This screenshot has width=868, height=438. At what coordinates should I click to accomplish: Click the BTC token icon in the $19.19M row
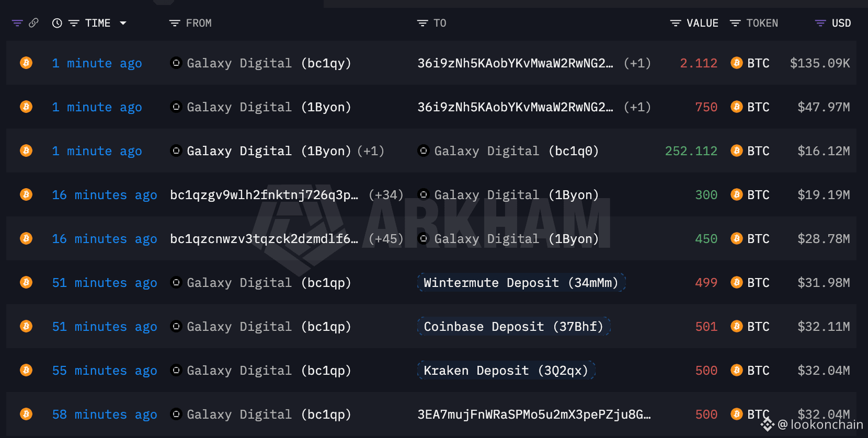tap(737, 194)
